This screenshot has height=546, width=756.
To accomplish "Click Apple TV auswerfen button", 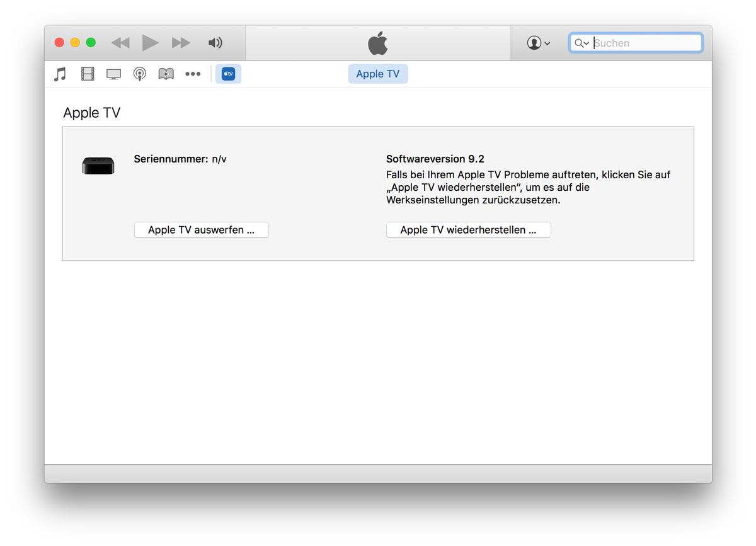I will pyautogui.click(x=202, y=230).
